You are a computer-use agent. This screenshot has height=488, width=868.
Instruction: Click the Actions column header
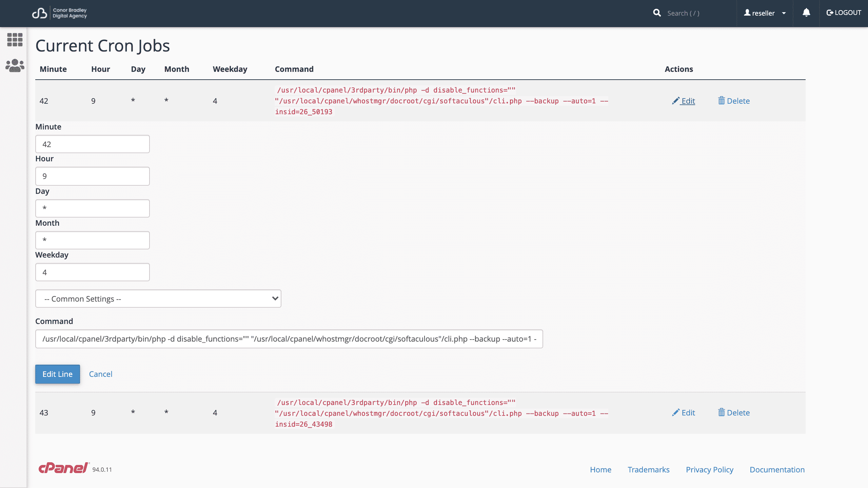(x=678, y=69)
